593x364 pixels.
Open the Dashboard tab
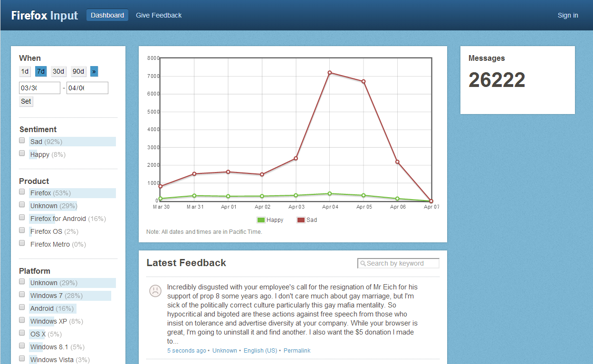point(107,15)
